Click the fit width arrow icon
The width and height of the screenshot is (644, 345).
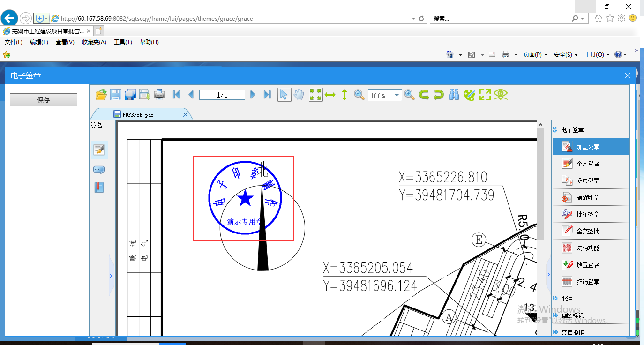tap(330, 95)
